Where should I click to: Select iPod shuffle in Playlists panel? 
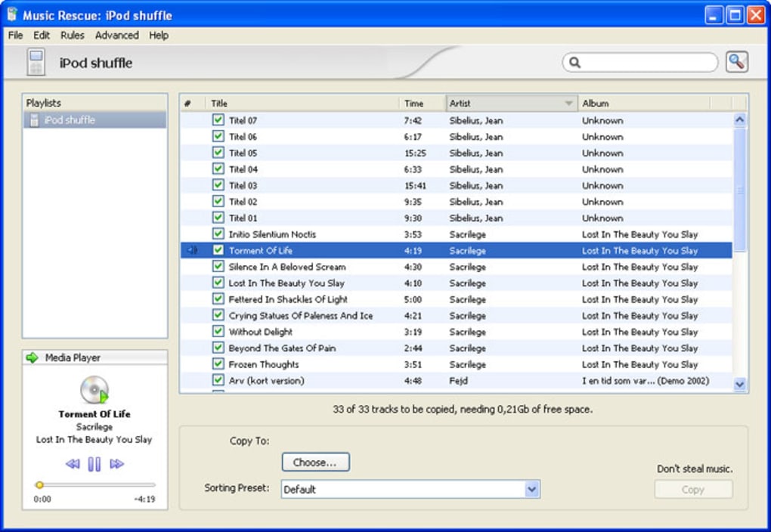[94, 120]
